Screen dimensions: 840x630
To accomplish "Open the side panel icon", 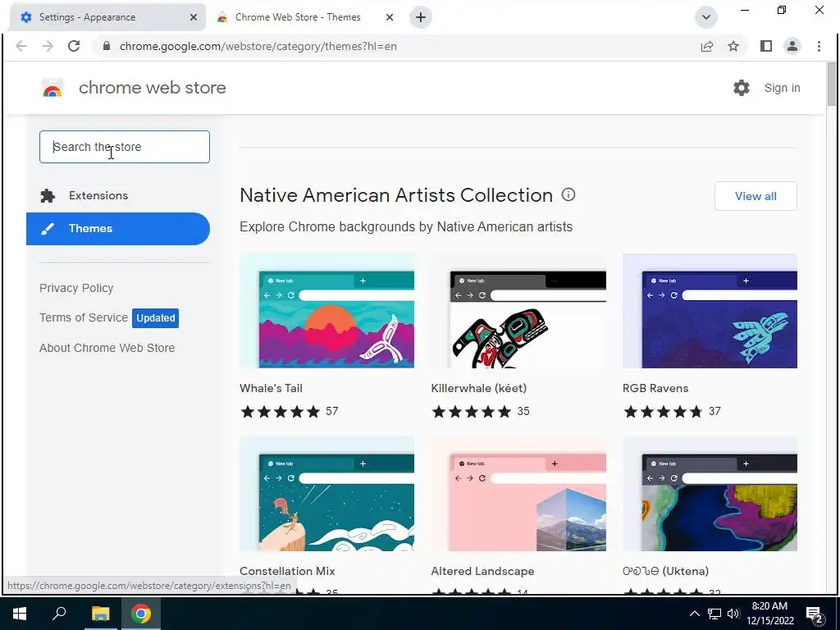I will (766, 46).
